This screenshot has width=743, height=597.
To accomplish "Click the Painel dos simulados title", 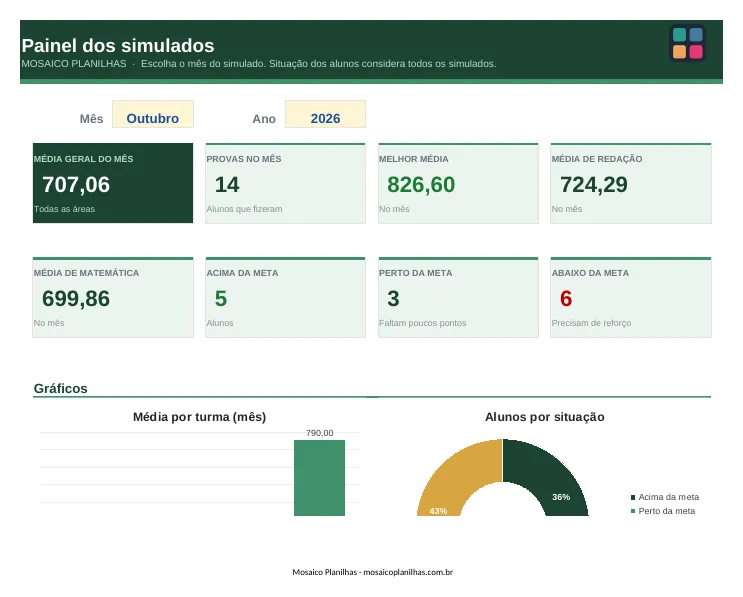I will pyautogui.click(x=118, y=45).
